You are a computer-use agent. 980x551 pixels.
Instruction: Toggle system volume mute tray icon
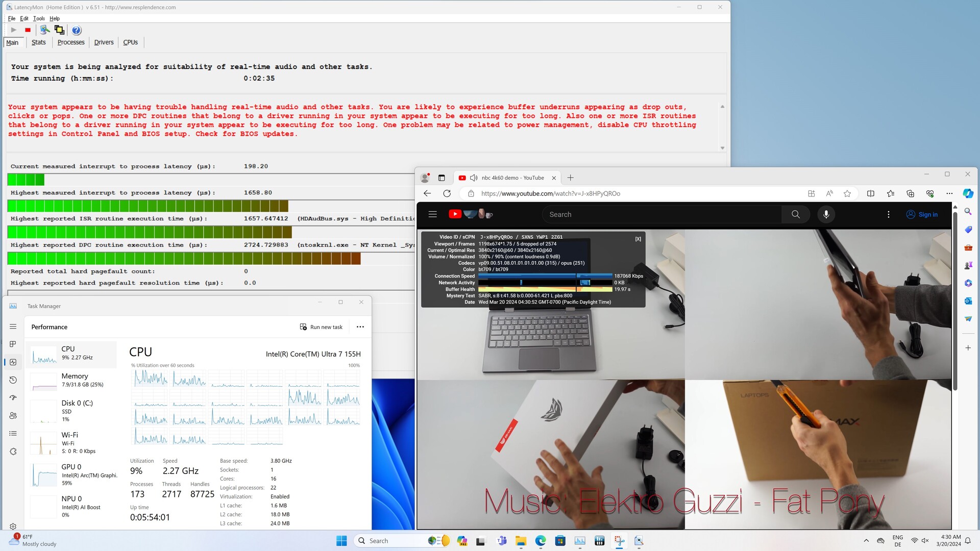[925, 541]
